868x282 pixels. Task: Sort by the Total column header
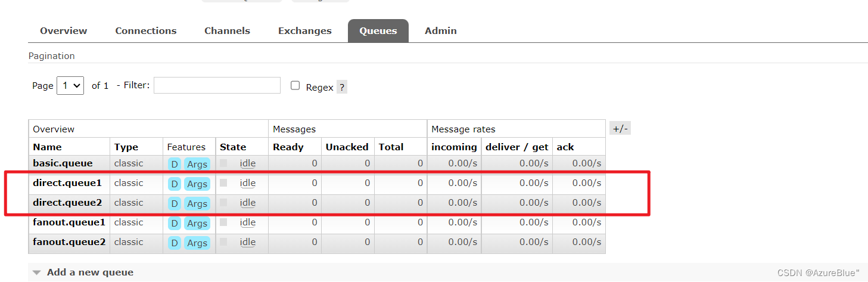(x=391, y=147)
